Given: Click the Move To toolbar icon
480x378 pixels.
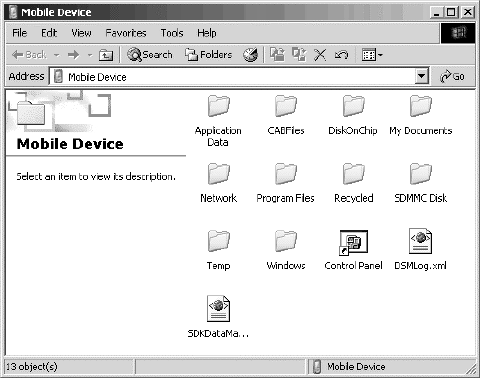Looking at the screenshot, I should click(x=277, y=54).
